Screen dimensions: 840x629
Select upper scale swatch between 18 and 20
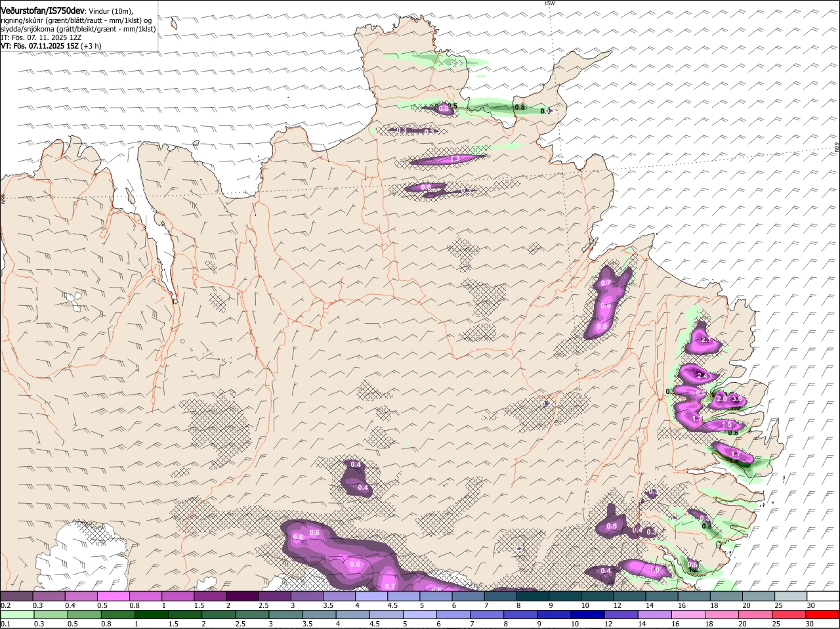pyautogui.click(x=727, y=596)
